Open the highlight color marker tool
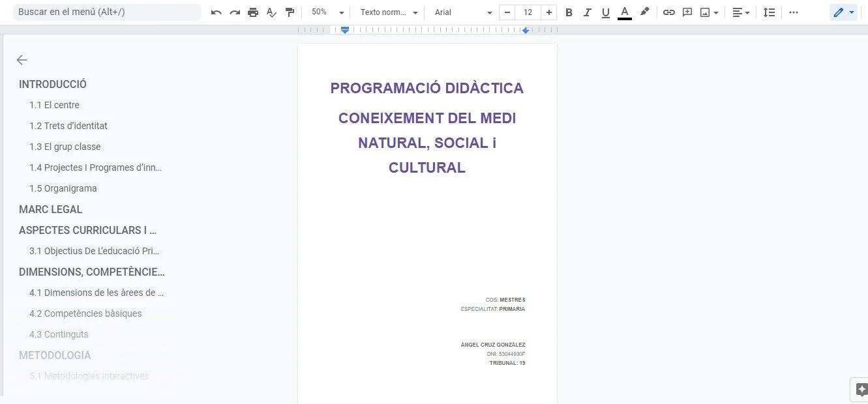Screen dimensions: 868x404 point(644,12)
